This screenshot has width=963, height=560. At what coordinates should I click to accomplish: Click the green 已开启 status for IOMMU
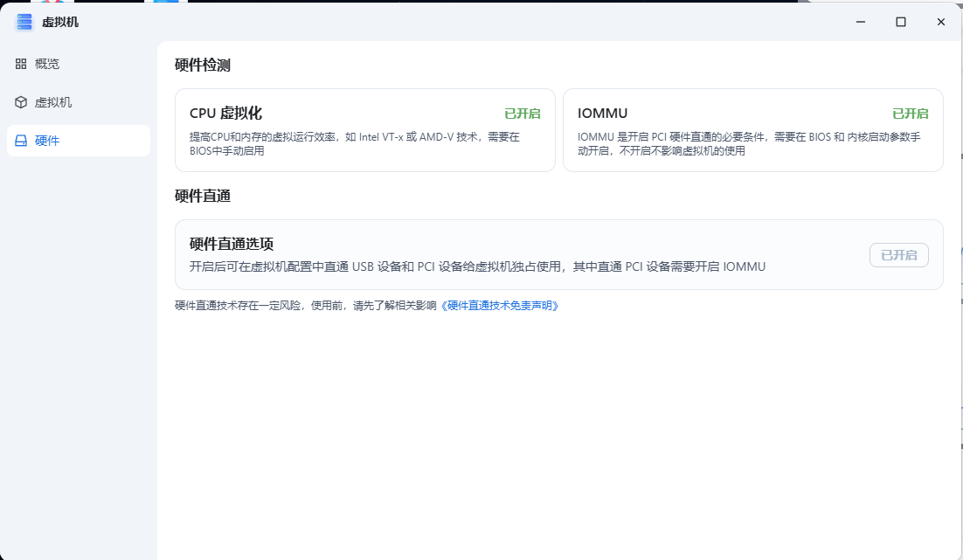click(x=910, y=114)
